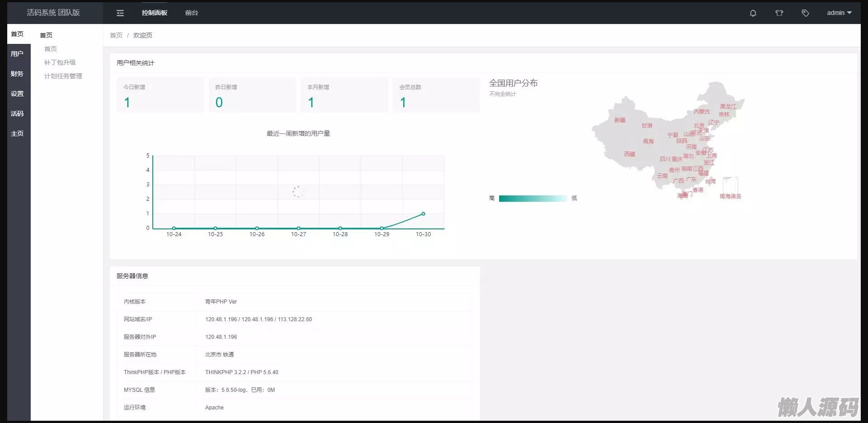Select 用户 in the left sidebar
This screenshot has width=868, height=423.
pos(17,54)
